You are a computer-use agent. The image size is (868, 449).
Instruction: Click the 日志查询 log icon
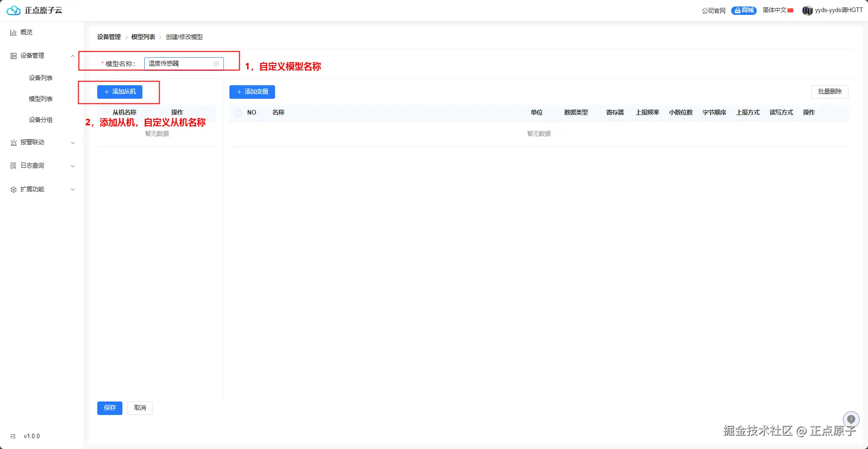tap(13, 166)
